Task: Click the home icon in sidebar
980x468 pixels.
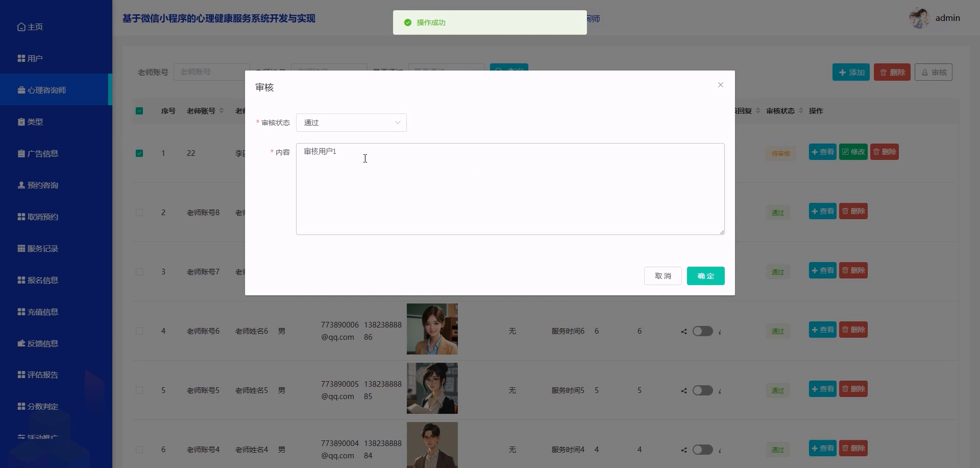Action: 21,27
